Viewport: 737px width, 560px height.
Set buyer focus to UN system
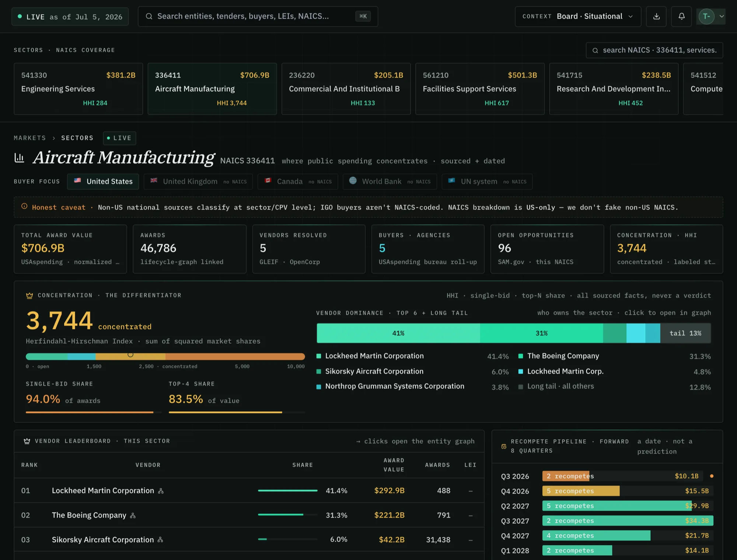(487, 182)
